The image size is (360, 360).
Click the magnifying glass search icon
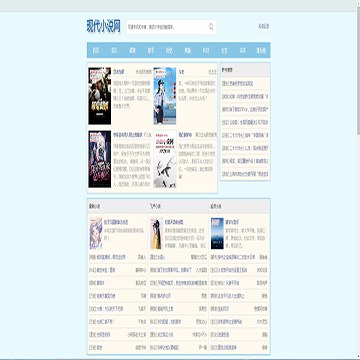point(211,27)
